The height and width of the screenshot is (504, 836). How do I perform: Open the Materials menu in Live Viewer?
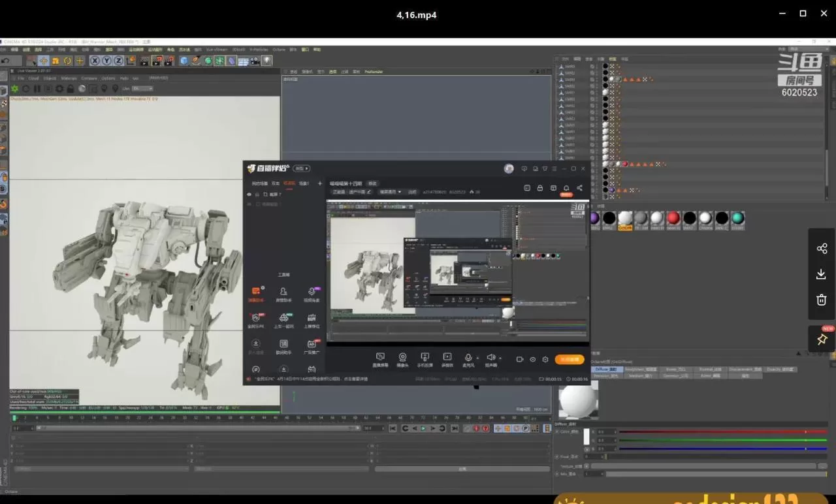click(69, 78)
